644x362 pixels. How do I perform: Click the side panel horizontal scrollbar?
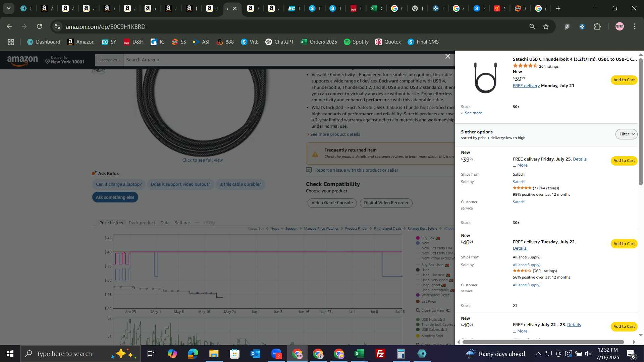(x=543, y=342)
